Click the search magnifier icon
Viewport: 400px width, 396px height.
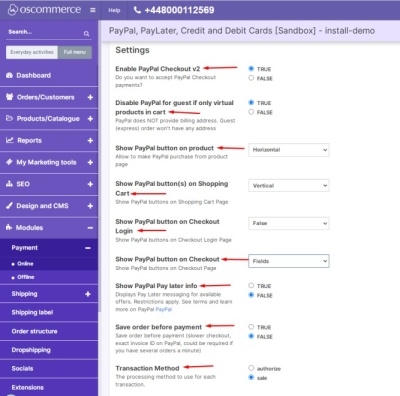click(86, 34)
